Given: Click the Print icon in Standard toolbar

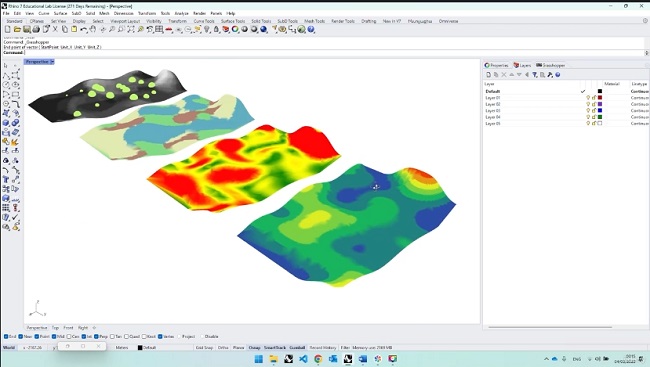Looking at the screenshot, I should pos(36,29).
